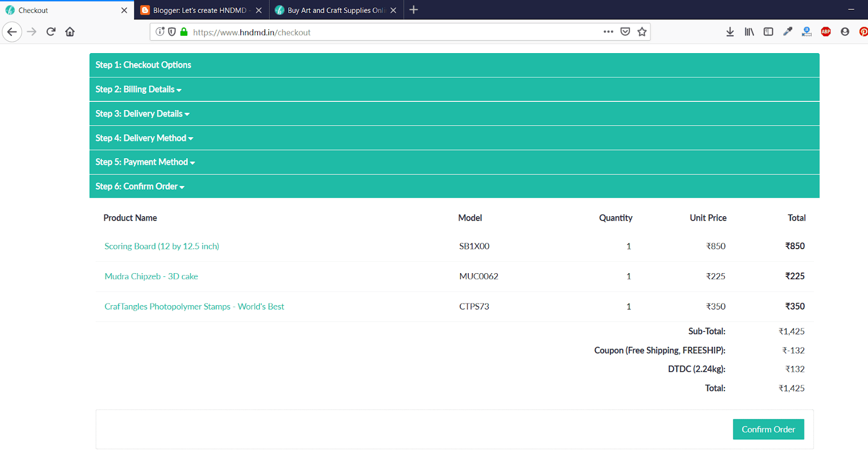The width and height of the screenshot is (868, 452).
Task: Open Step 1: Checkout Options
Action: (x=454, y=65)
